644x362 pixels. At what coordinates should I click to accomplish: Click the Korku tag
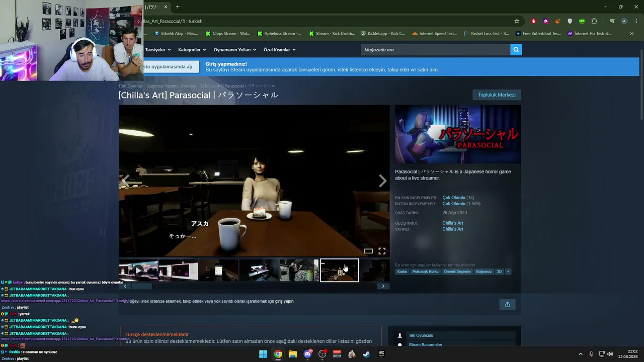pyautogui.click(x=402, y=271)
